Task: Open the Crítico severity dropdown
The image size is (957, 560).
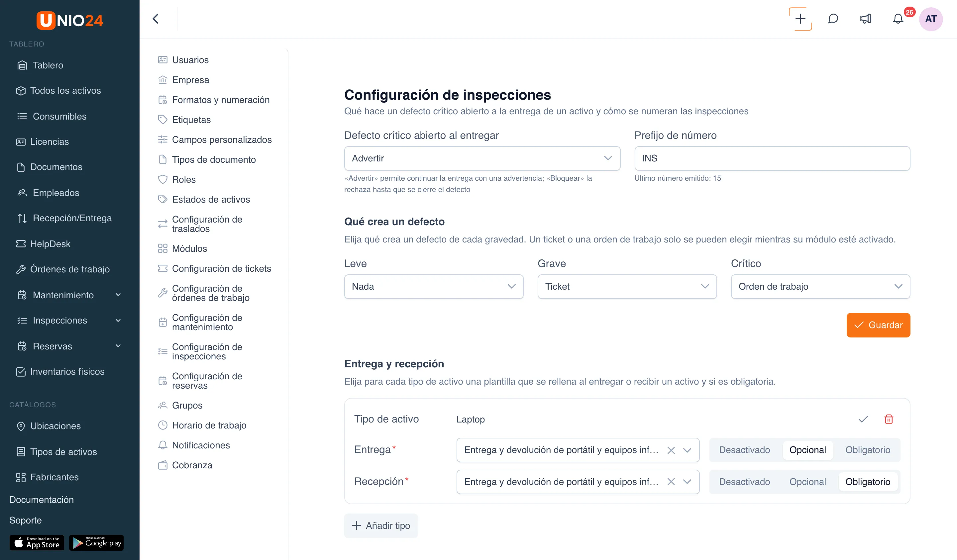Action: click(820, 287)
